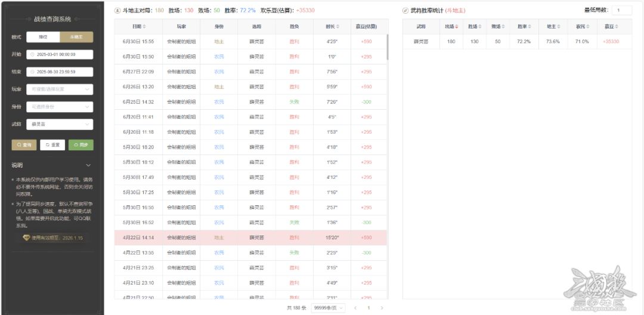The height and width of the screenshot is (315, 644).
Task: Click the 查询 search button
Action: pos(24,145)
